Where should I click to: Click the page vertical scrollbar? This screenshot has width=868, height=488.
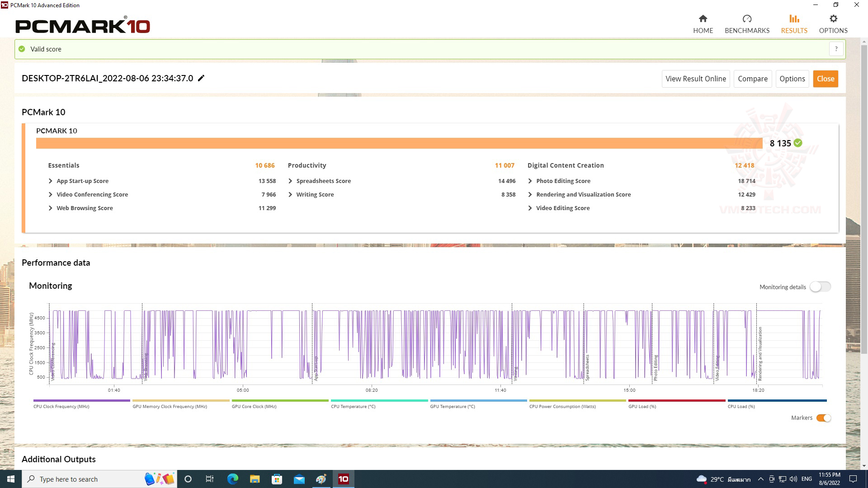(864, 199)
